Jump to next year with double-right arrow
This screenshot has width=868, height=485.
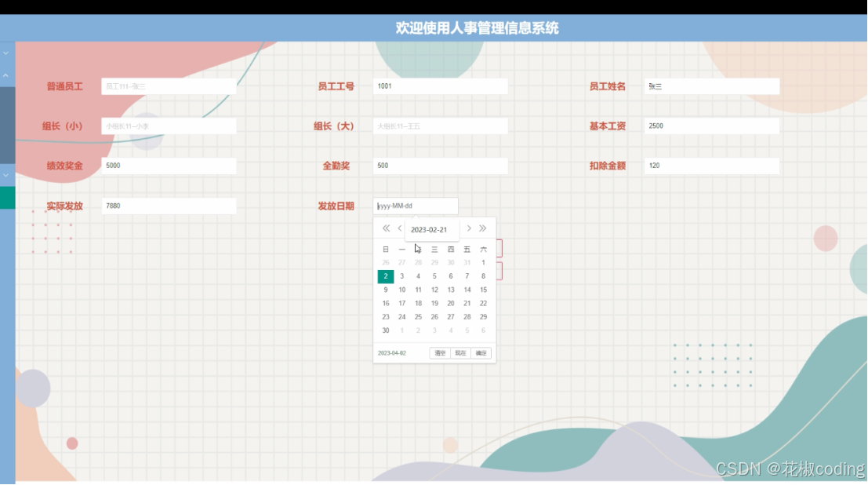[x=483, y=228]
